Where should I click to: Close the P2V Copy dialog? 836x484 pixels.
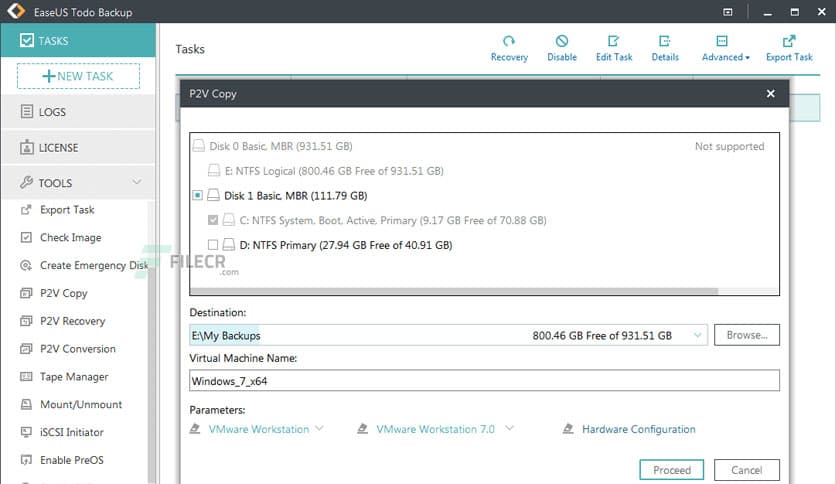[x=770, y=93]
